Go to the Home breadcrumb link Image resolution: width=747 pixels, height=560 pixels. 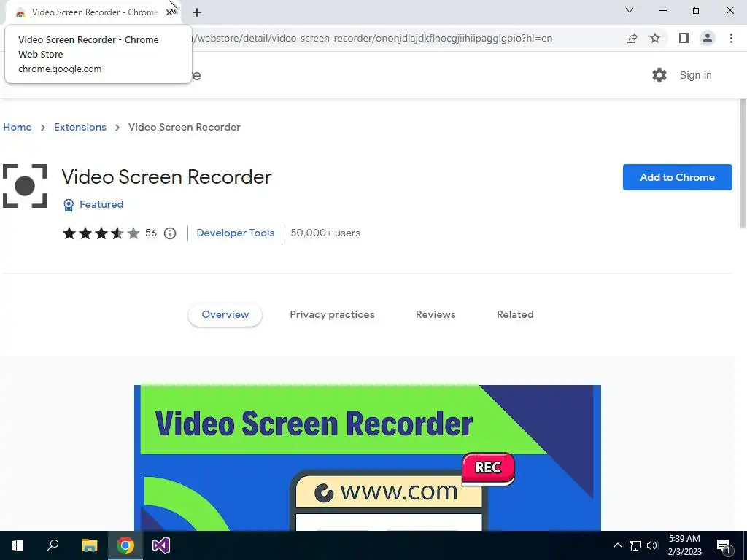click(18, 127)
